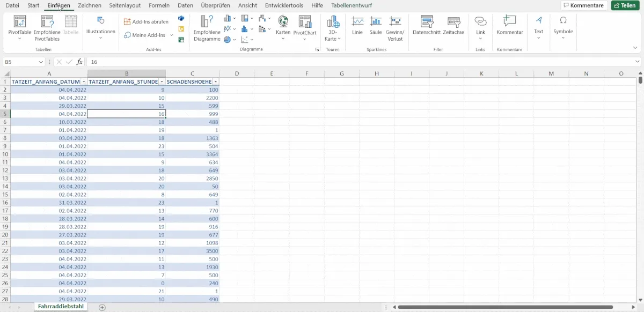Image resolution: width=644 pixels, height=312 pixels.
Task: Open Meine Add-Ins
Action: [145, 35]
